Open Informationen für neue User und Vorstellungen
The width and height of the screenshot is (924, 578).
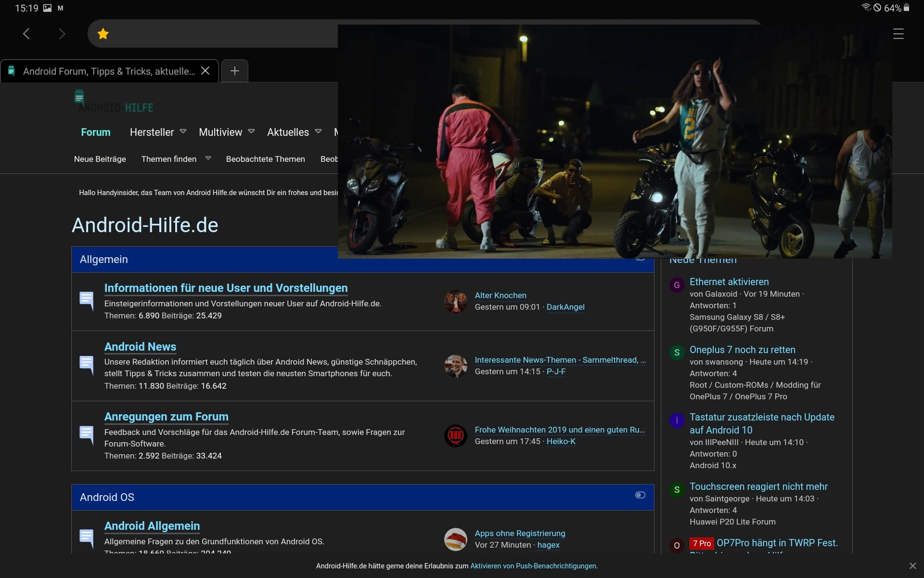pyautogui.click(x=226, y=288)
